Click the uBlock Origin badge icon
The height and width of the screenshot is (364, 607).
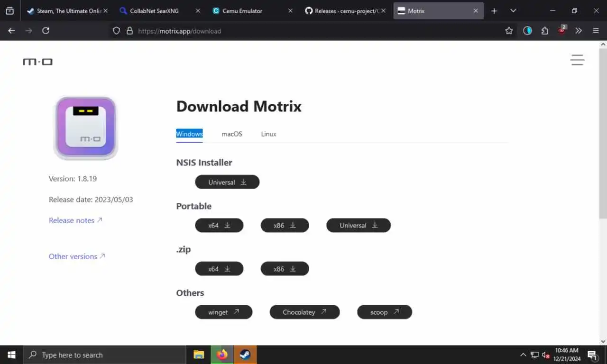pos(562,31)
